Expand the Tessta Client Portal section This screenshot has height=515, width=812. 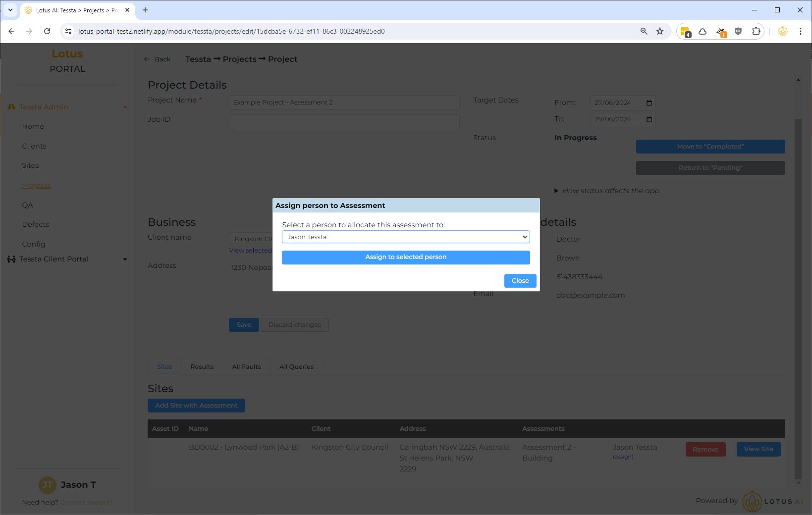pos(125,259)
